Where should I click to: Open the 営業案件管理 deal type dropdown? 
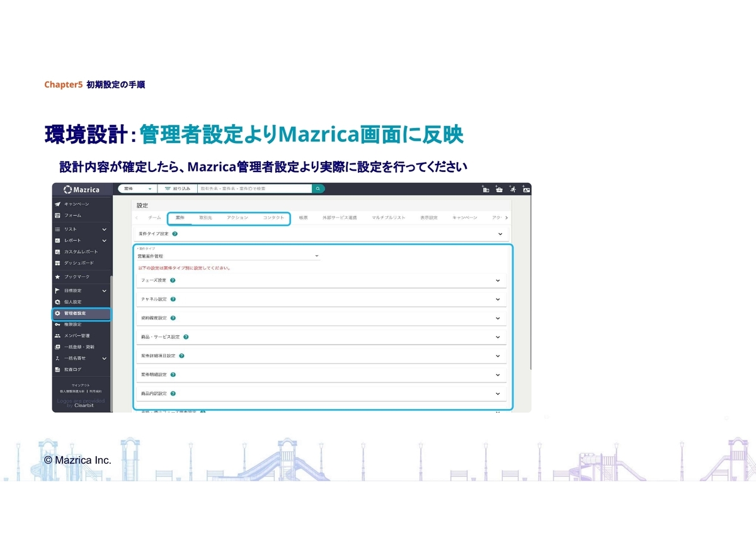(228, 256)
